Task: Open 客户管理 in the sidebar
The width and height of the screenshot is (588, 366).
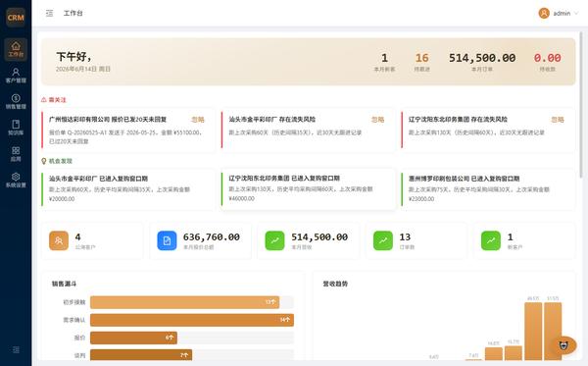Action: point(16,76)
